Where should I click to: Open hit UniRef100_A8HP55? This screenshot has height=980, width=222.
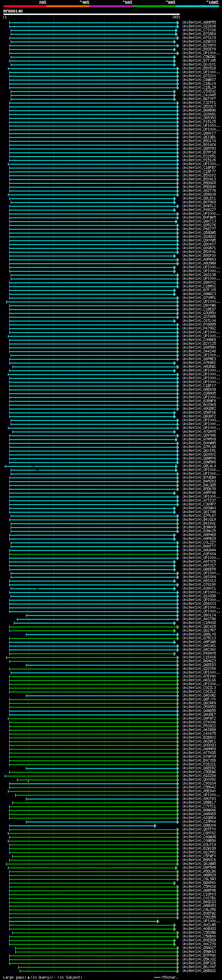199,23
